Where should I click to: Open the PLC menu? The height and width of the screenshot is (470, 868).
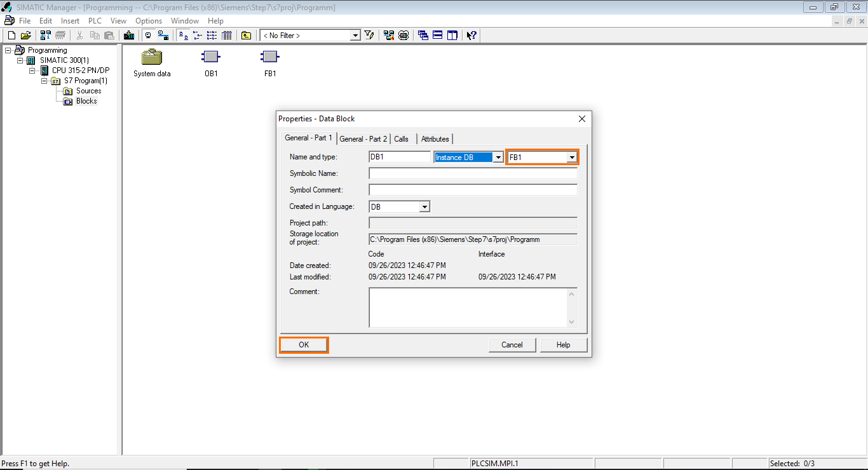95,21
